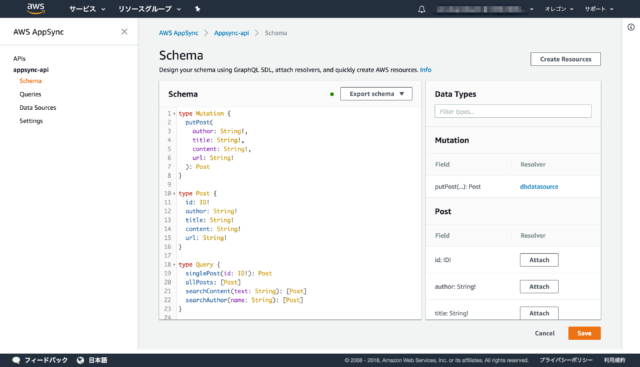This screenshot has width=640, height=367.
Task: Collapse the type Mutation code fold arrow
Action: 174,113
